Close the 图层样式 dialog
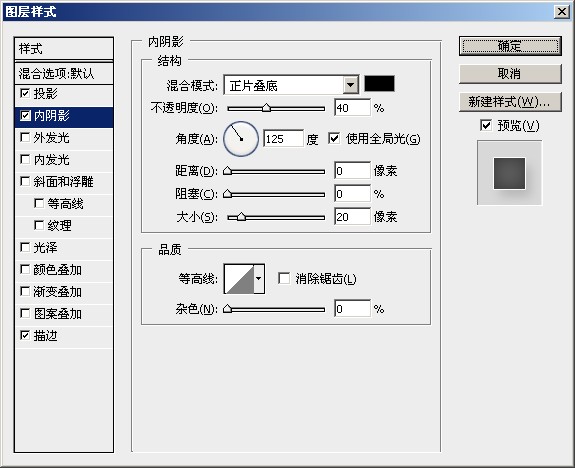The image size is (575, 468). [x=562, y=12]
